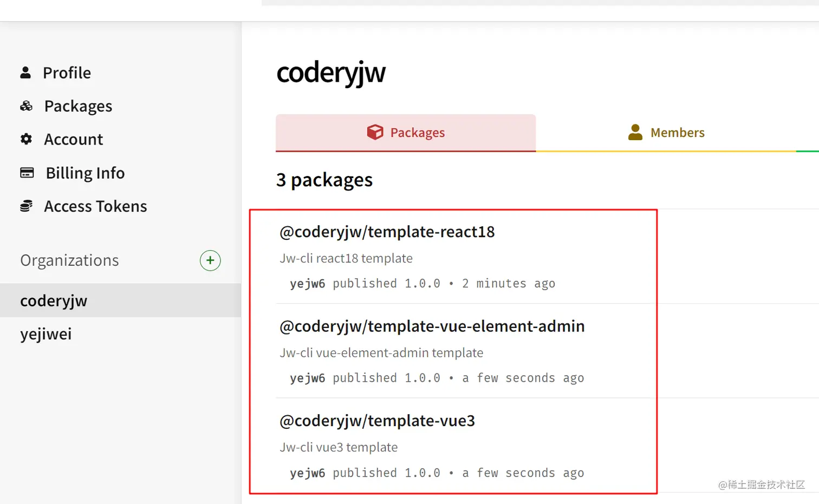Add organization with green plus icon
Image resolution: width=819 pixels, height=504 pixels.
pos(210,260)
